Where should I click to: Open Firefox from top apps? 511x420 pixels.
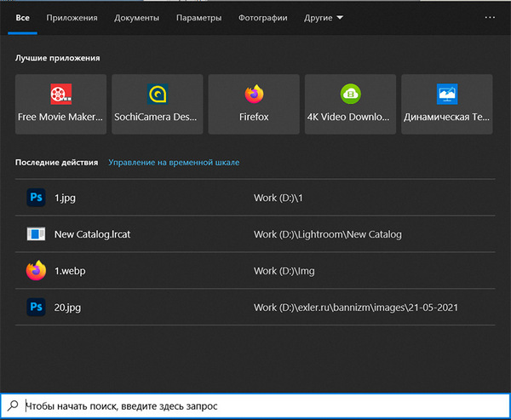click(254, 104)
